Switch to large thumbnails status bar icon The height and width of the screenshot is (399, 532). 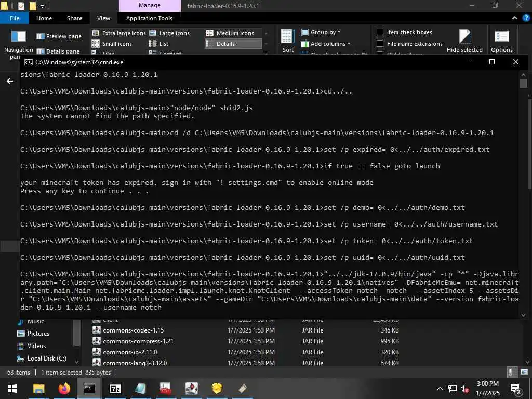524,372
